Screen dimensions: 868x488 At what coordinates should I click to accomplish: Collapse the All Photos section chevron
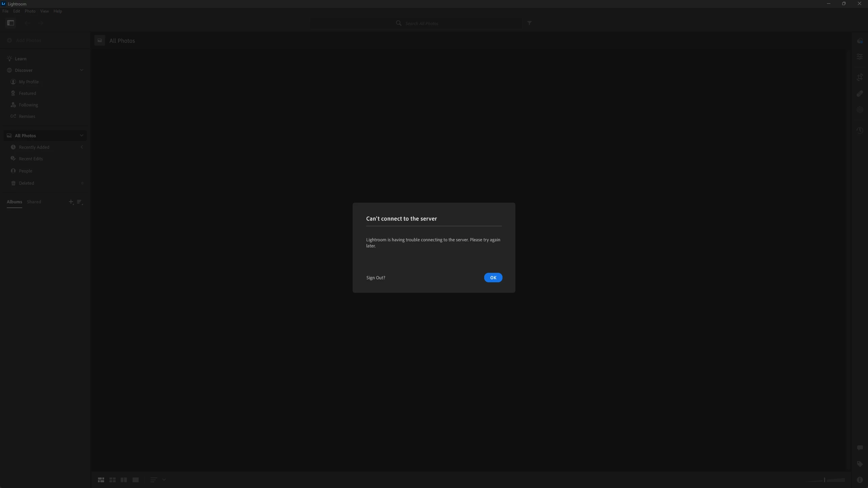[81, 136]
